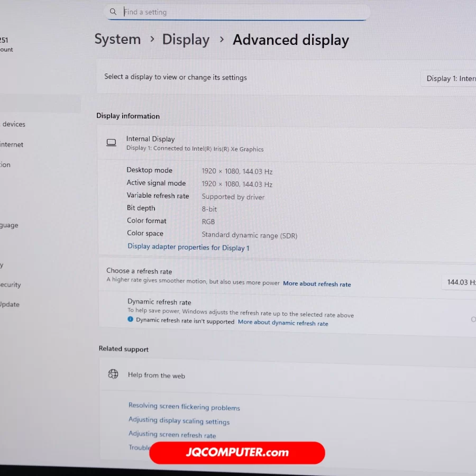The image size is (476, 476).
Task: Open Network & internet in the sidebar
Action: [12, 144]
